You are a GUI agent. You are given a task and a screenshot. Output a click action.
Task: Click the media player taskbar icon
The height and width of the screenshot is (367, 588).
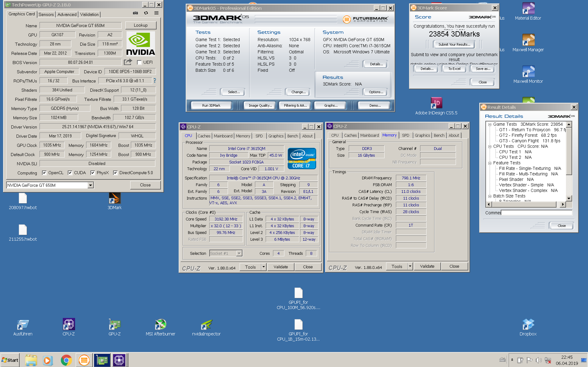click(x=47, y=360)
